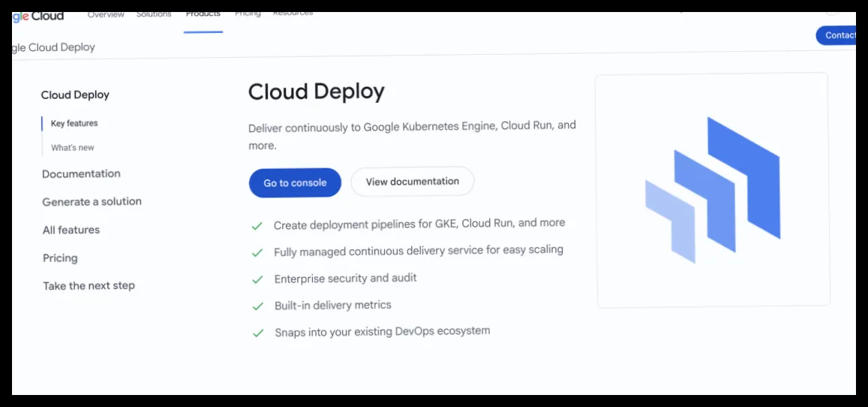
Task: Click text Snaps into your existing DevOps ecosystem
Action: tap(383, 332)
